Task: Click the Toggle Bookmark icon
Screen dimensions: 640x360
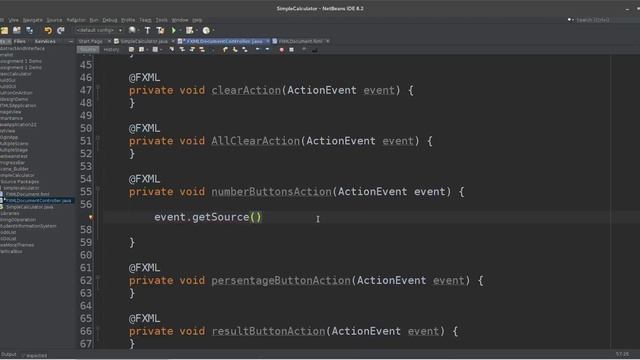Action: click(x=245, y=50)
